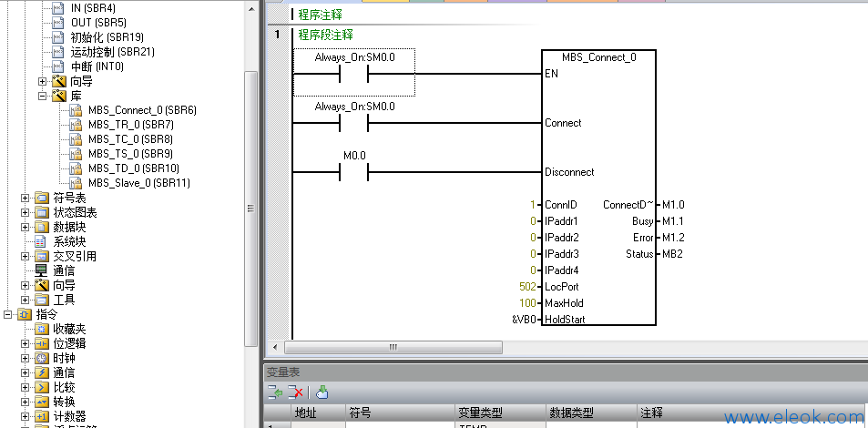Click left arrow of ladder editor scrollbar
The height and width of the screenshot is (428, 868).
coord(275,347)
